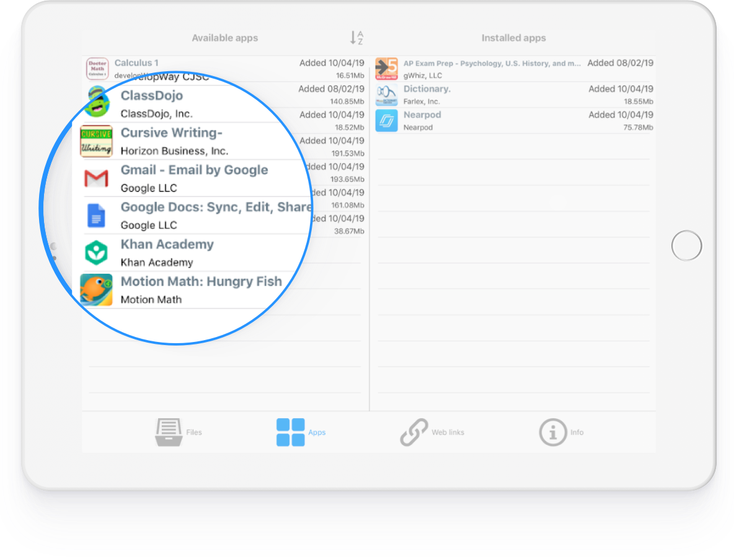
Task: Select the Dictionary app icon
Action: 387,95
